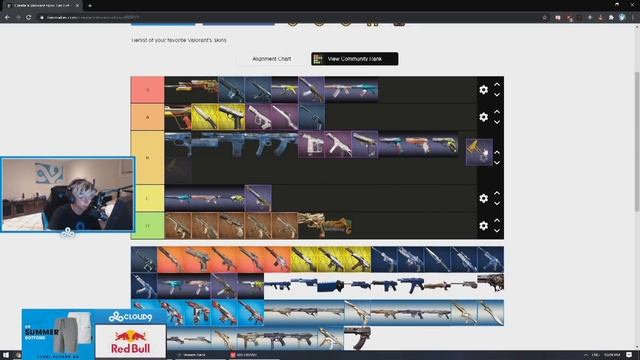640x360 pixels.
Task: Move the S tier row down with its arrow
Action: click(497, 95)
